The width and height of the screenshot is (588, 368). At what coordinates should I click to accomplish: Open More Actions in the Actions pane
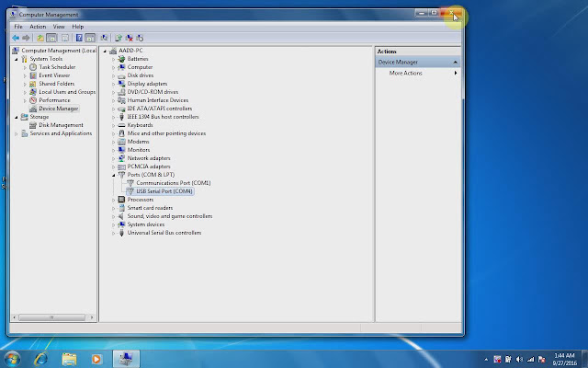point(406,73)
